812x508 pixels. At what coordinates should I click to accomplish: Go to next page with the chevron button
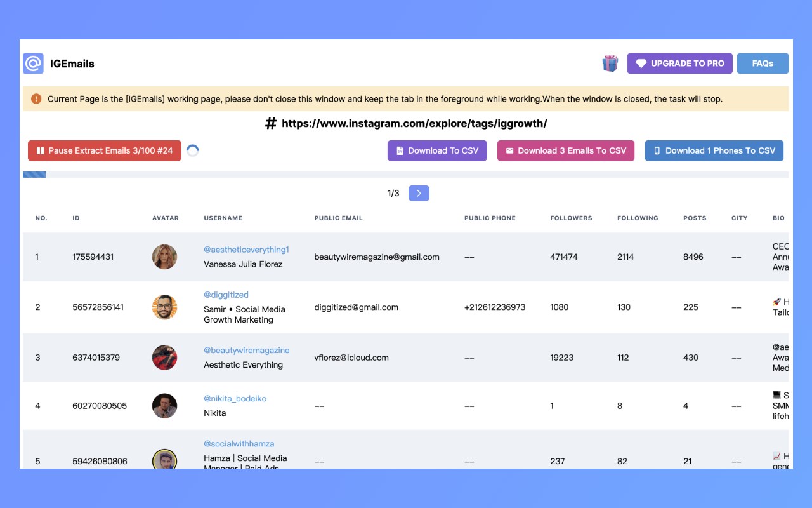tap(419, 193)
